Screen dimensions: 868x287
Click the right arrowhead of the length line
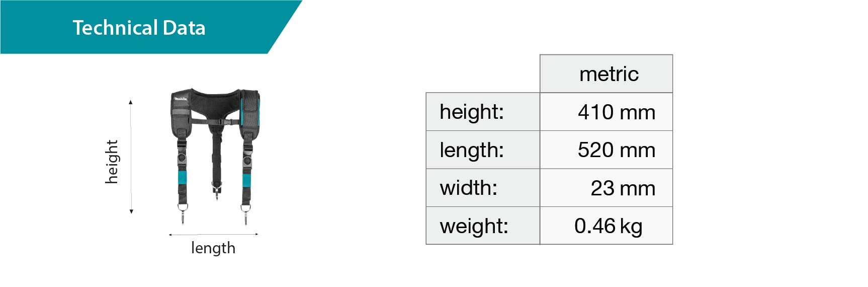(256, 234)
